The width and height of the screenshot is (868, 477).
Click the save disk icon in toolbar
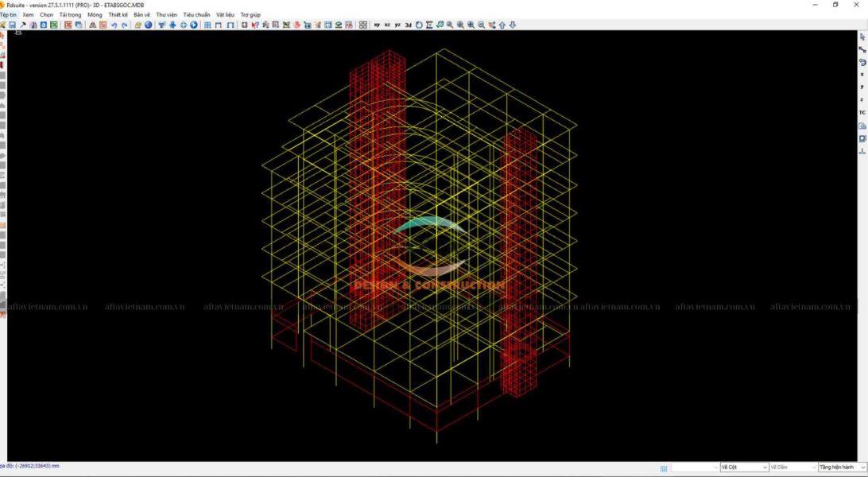pos(13,25)
